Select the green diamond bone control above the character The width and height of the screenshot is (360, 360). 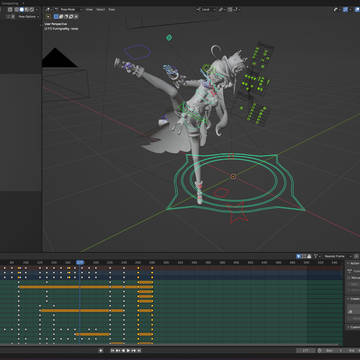click(x=169, y=37)
